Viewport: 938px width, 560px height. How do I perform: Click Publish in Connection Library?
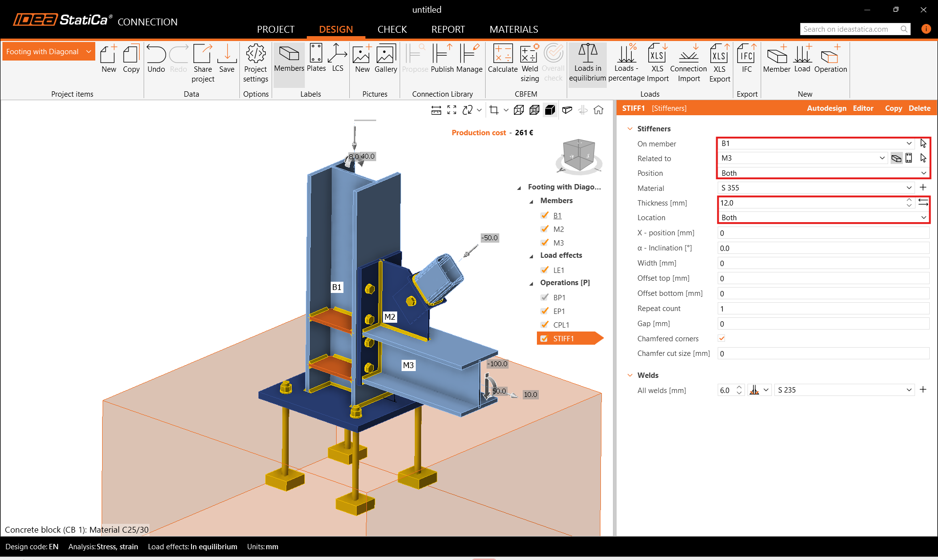tap(442, 59)
